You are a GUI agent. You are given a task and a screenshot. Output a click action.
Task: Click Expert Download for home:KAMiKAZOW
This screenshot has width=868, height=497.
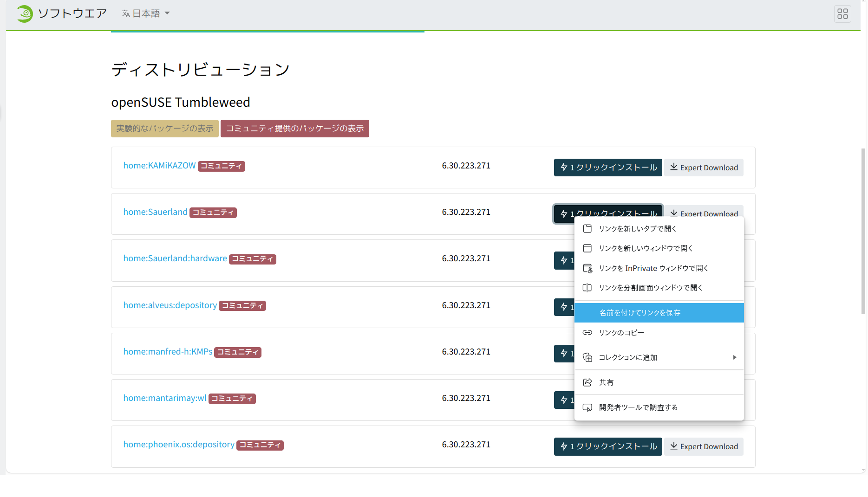coord(704,168)
